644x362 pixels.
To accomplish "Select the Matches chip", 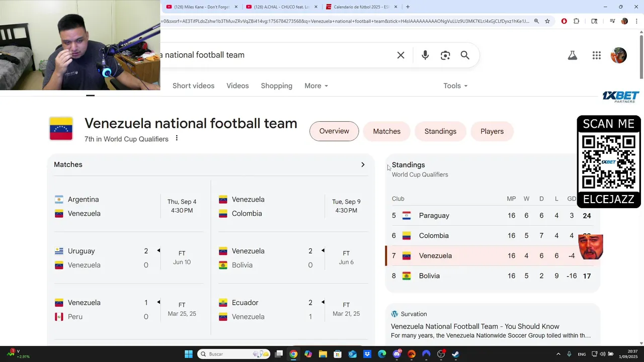I will click(x=387, y=131).
